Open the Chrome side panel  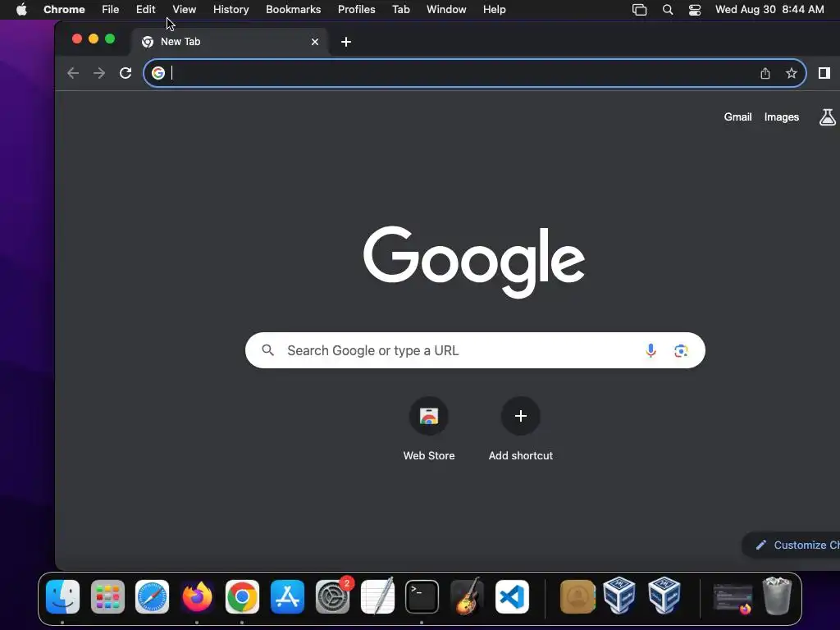click(824, 73)
